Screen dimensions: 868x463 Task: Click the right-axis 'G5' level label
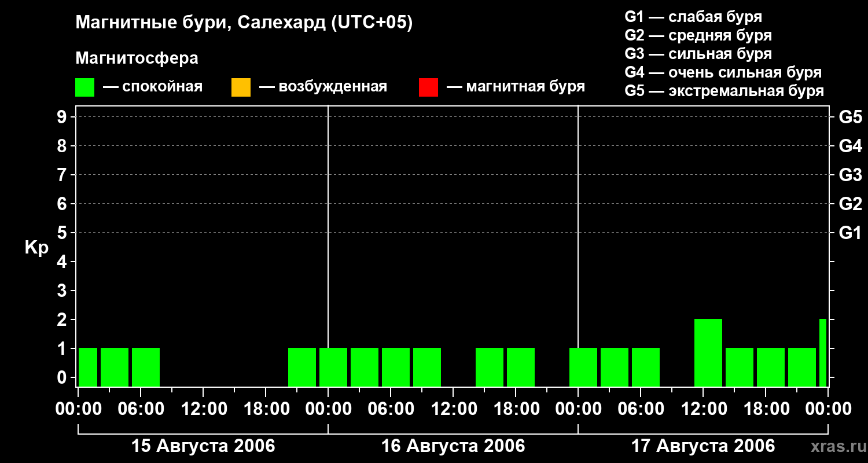[x=850, y=117]
